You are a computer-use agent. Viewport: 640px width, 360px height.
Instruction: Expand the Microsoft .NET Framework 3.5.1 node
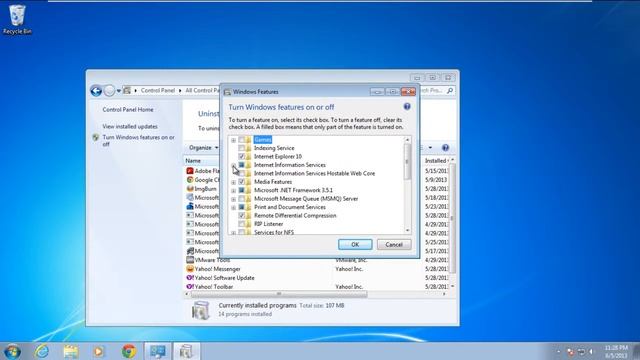point(233,191)
